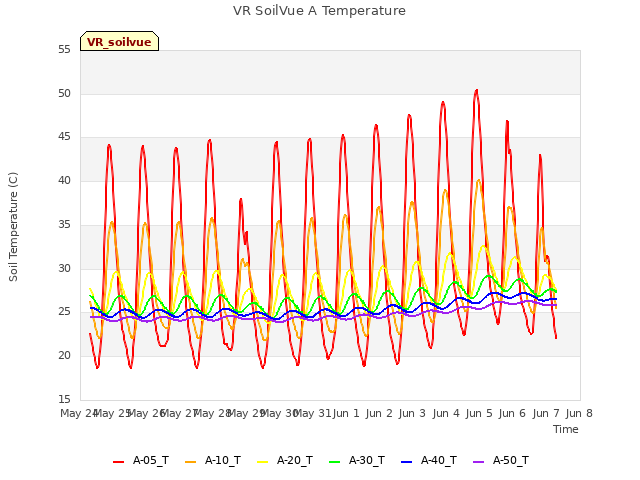Viewport: 640px width, 480px height.
Task: Click the red A-05_T legend swatch
Action: 118,462
